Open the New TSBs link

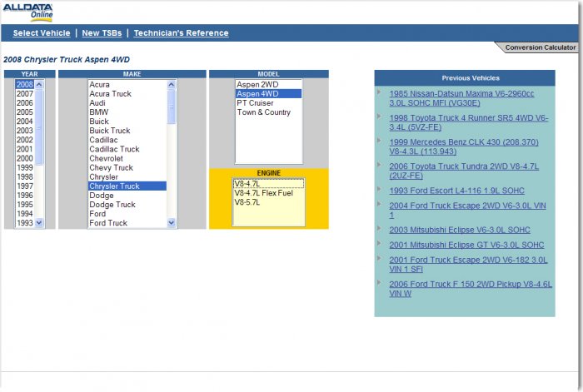[x=102, y=33]
